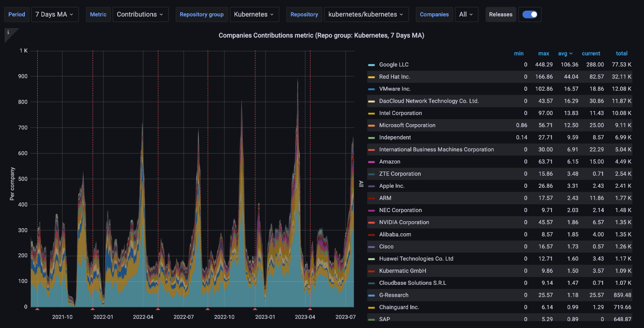Image resolution: width=644 pixels, height=328 pixels.
Task: Click the 2022-01 x-axis label
Action: click(x=103, y=317)
